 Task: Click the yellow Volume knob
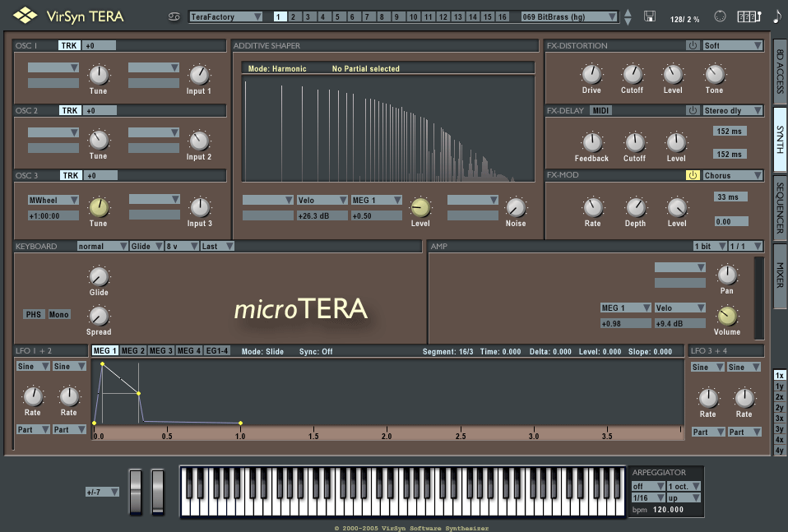[727, 316]
